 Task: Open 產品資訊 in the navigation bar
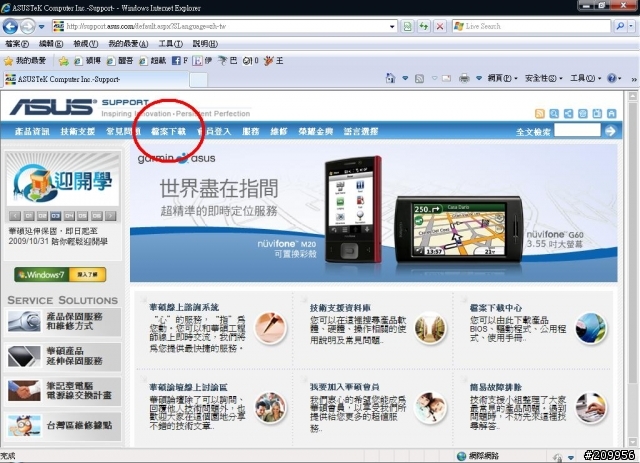click(32, 131)
